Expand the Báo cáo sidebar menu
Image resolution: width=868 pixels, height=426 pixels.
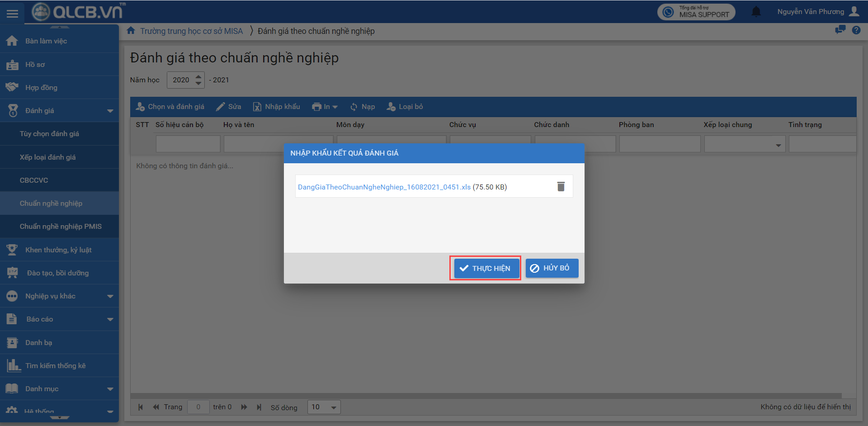pyautogui.click(x=59, y=319)
